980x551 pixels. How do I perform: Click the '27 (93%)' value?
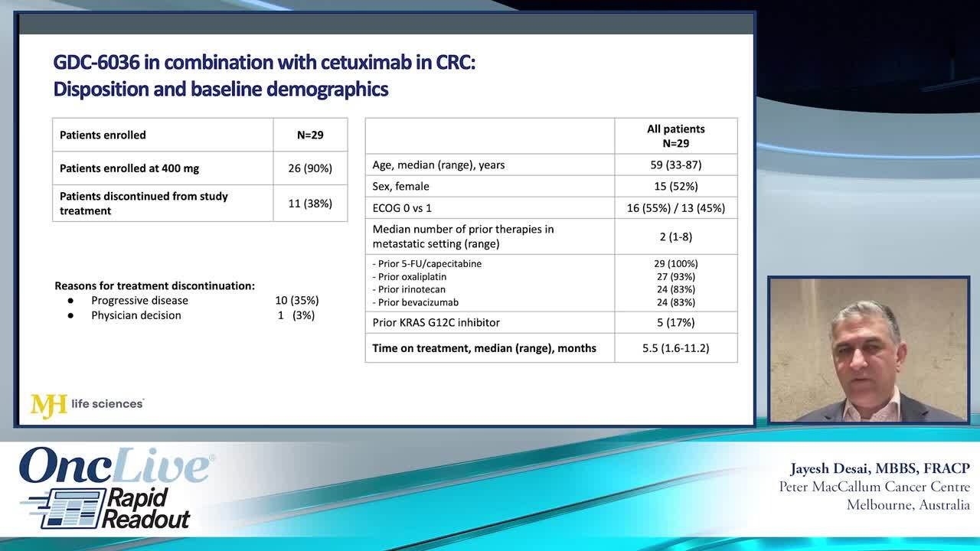676,277
